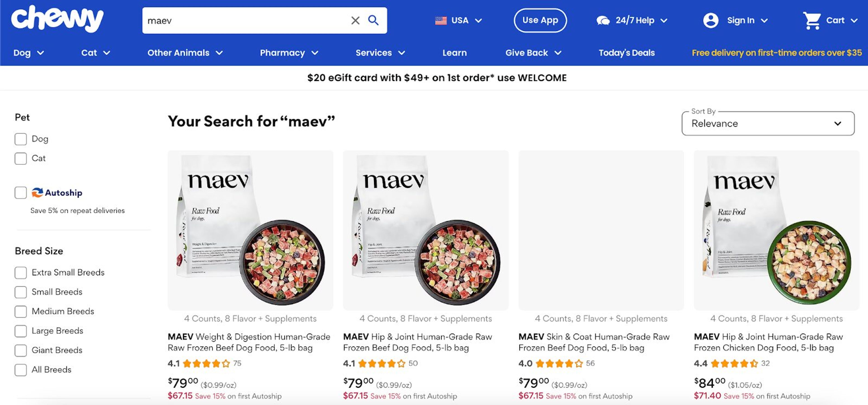Enable the Autoship filter checkbox
The width and height of the screenshot is (868, 405).
click(x=21, y=193)
